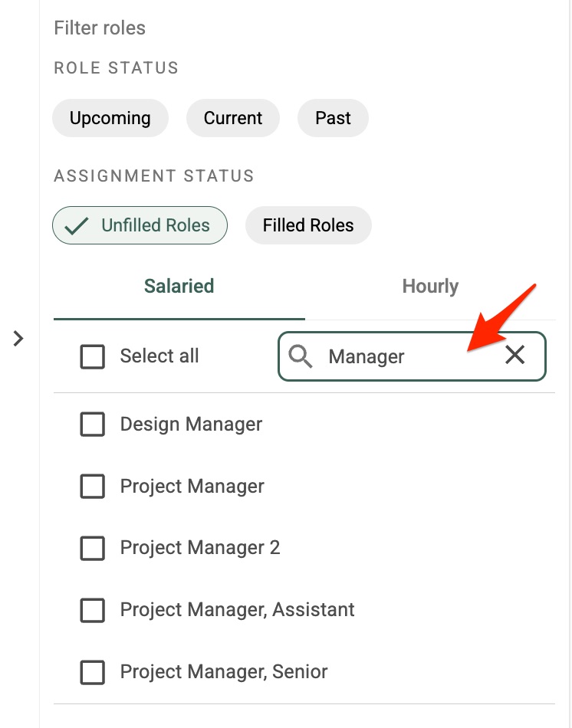The width and height of the screenshot is (572, 728).
Task: Check the Project Manager 2 checkbox
Action: tap(93, 548)
